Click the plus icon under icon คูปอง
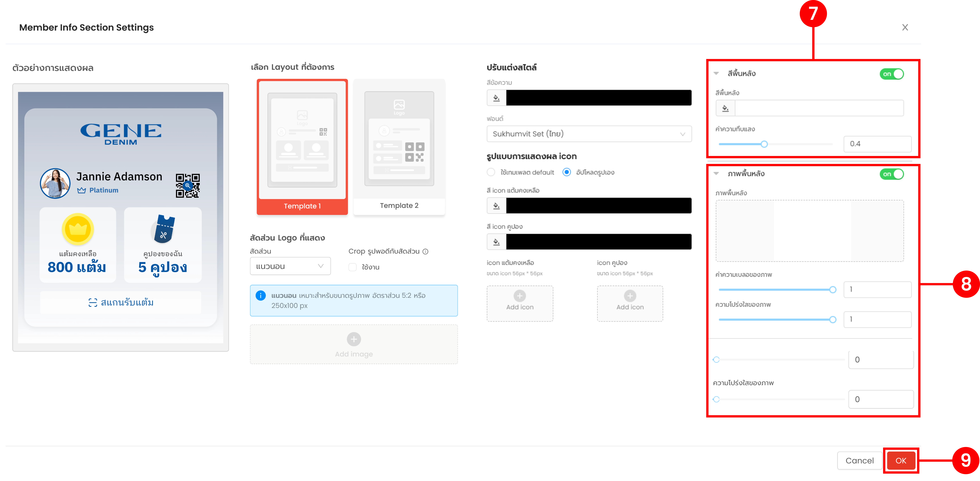Image resolution: width=980 pixels, height=481 pixels. (x=630, y=296)
